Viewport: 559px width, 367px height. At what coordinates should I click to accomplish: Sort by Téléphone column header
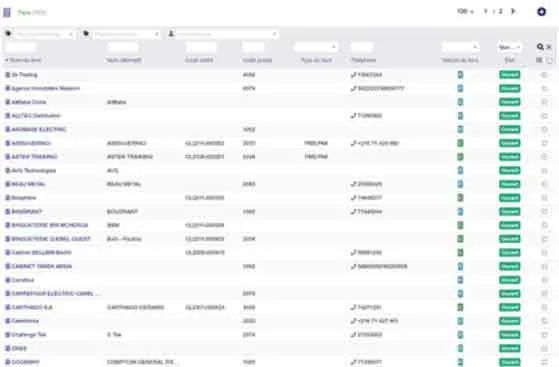364,60
